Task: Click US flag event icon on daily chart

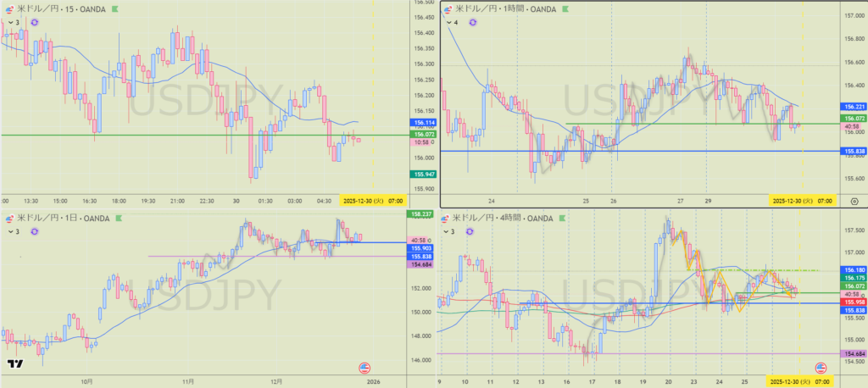Action: pos(364,368)
